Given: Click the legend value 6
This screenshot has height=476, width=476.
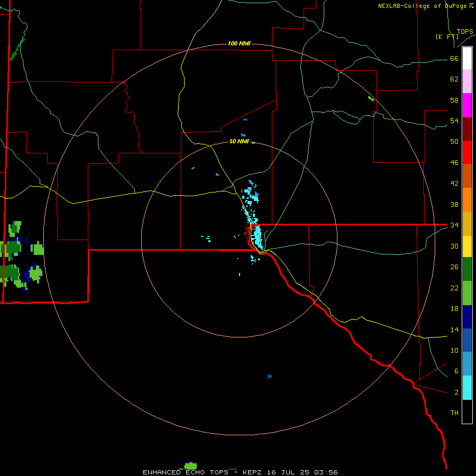Looking at the screenshot, I should (456, 371).
